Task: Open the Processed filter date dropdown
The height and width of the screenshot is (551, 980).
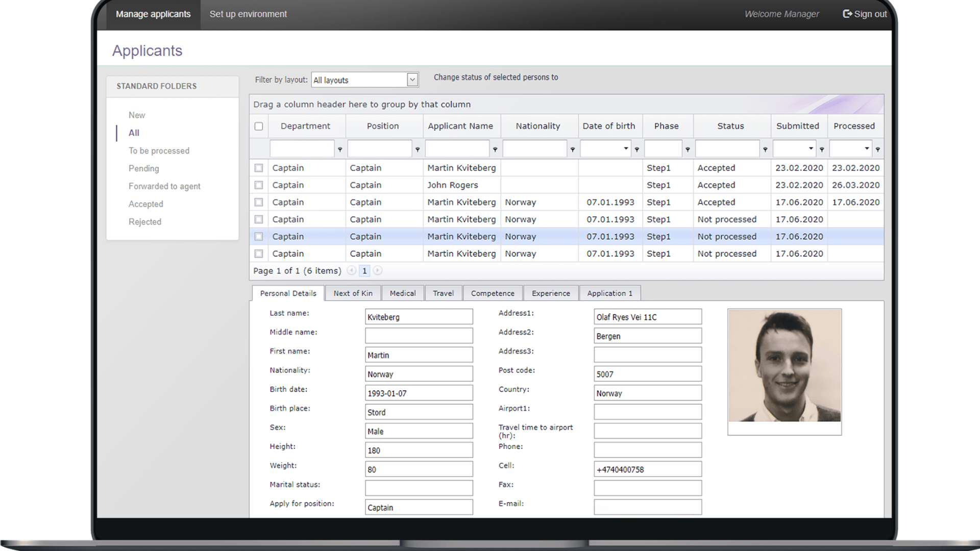Action: 867,148
